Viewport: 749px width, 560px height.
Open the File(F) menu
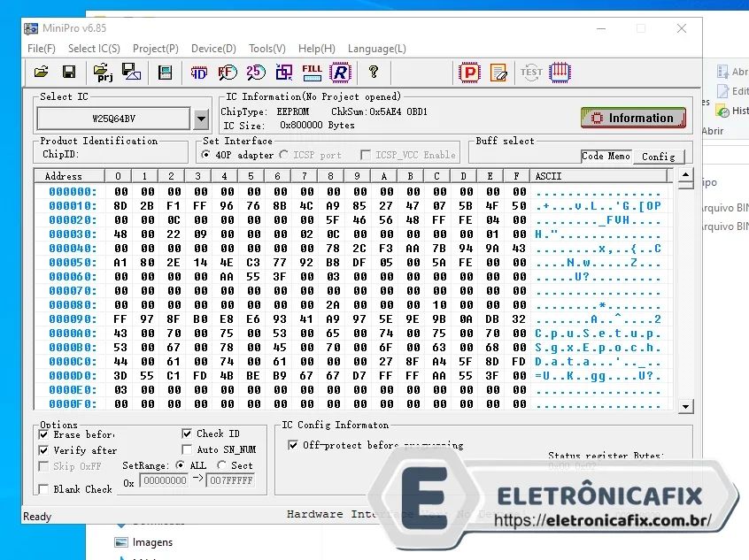pos(42,49)
